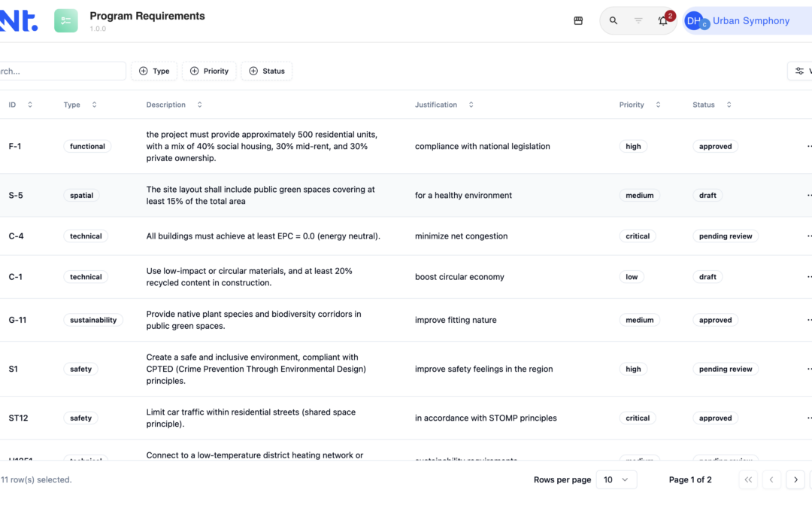Click the sustainability type tag
812x508 pixels.
93,320
